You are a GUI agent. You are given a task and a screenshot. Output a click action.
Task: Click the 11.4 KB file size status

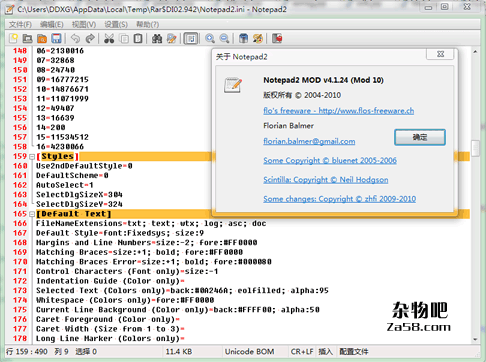pyautogui.click(x=179, y=352)
